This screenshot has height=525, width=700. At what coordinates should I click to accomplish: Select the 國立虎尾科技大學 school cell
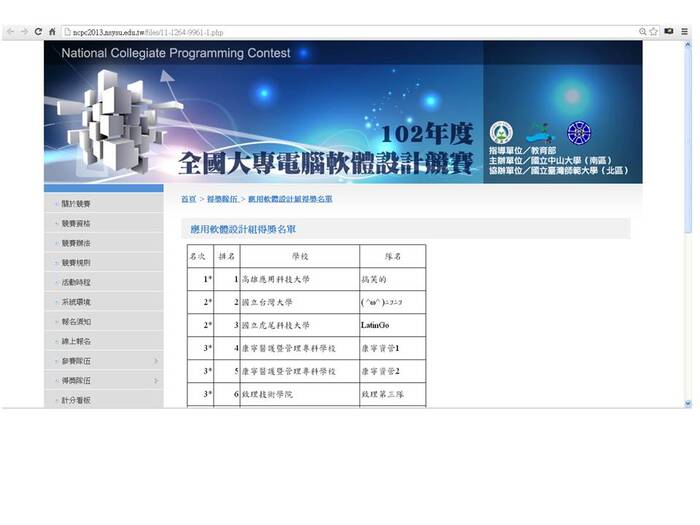coord(300,325)
